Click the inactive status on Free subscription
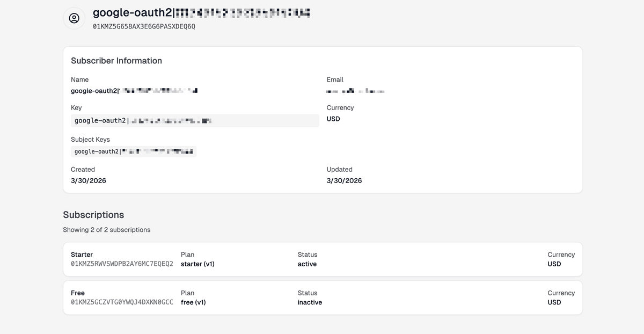 310,302
